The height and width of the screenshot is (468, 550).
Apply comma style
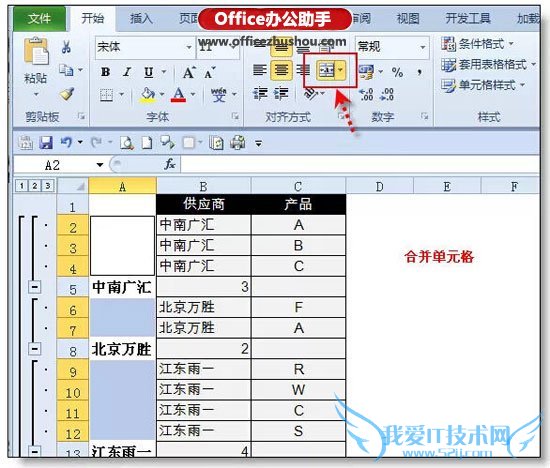[x=419, y=72]
